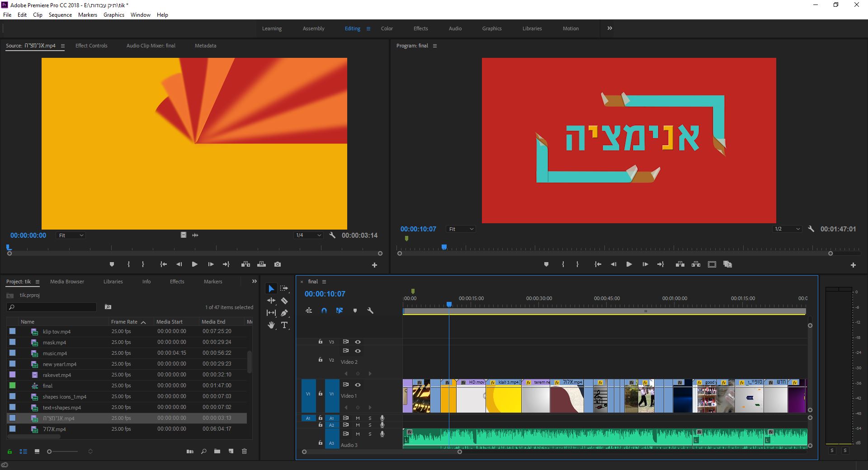Select the Type tool
The width and height of the screenshot is (868, 470).
(x=284, y=325)
